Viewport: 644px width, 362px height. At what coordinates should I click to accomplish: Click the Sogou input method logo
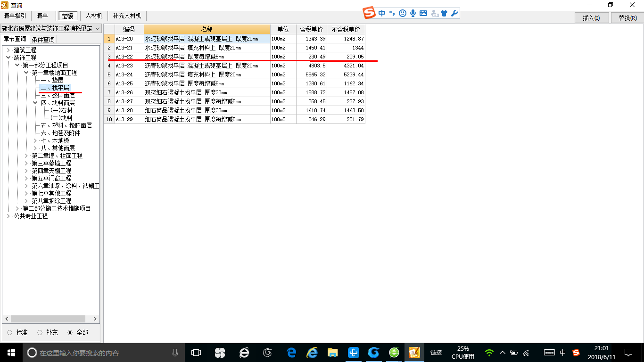click(370, 13)
